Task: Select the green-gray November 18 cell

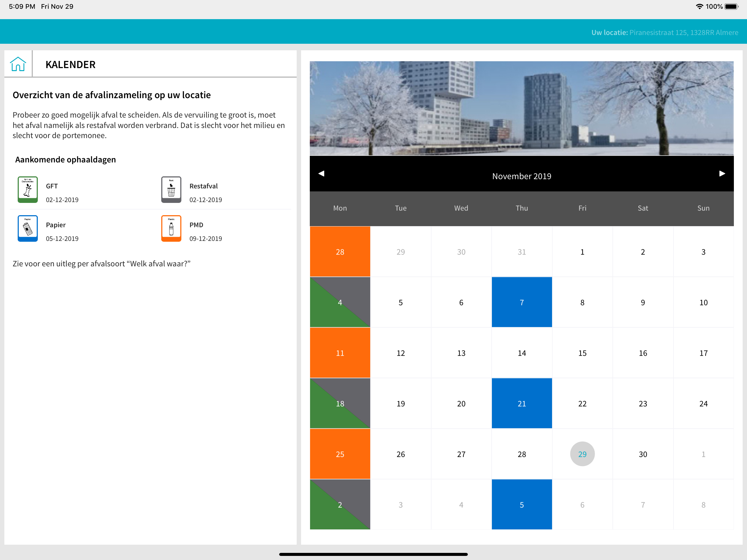Action: (x=340, y=403)
